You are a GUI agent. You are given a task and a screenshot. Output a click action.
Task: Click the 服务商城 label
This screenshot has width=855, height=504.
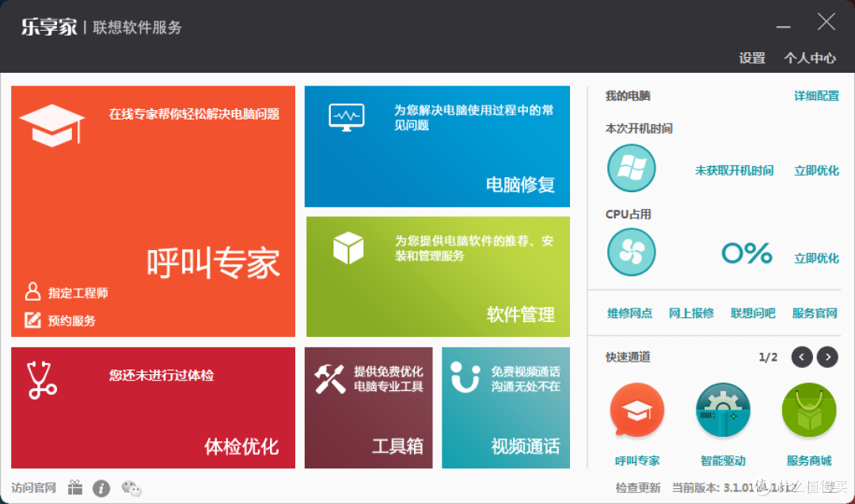coord(809,461)
